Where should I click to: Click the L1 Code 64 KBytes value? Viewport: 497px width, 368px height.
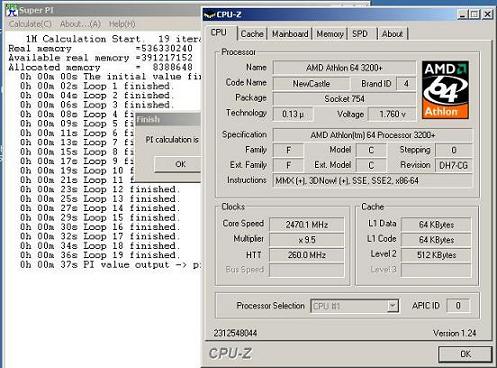coord(436,240)
